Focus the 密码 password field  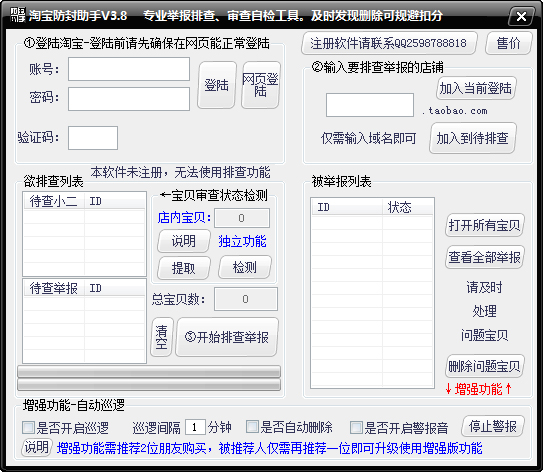[129, 99]
